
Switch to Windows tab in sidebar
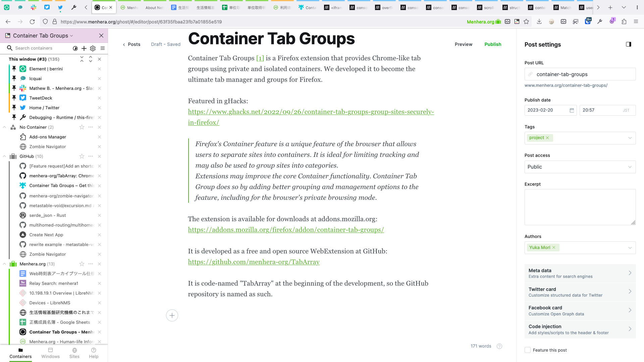point(50,353)
